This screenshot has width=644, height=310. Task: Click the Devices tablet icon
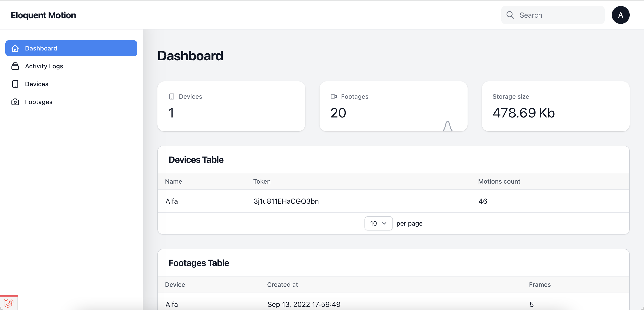click(x=172, y=96)
